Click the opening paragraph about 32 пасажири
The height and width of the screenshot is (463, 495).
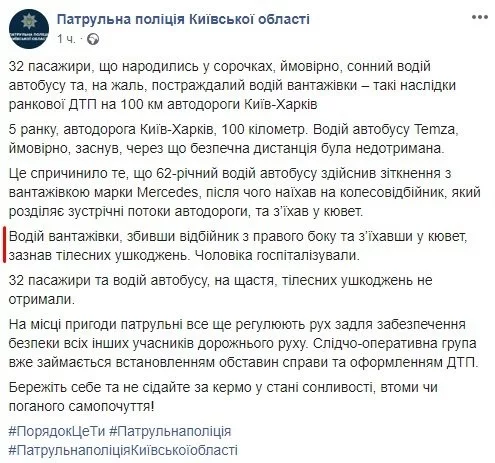(x=232, y=85)
